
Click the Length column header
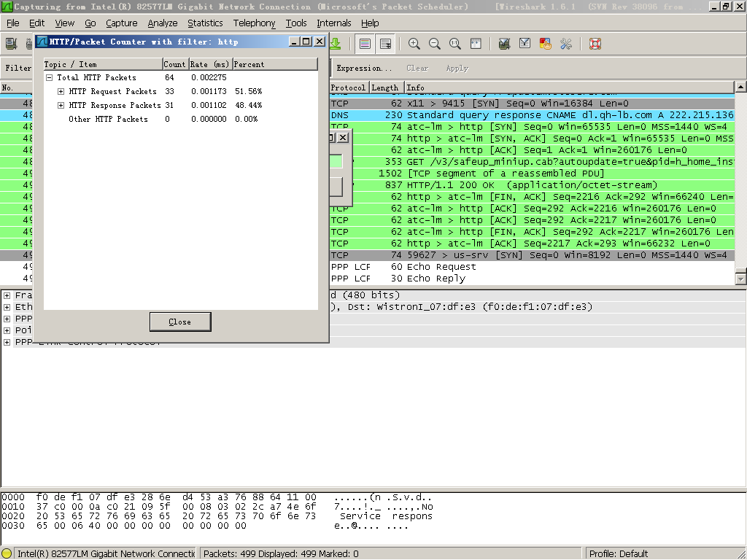[386, 87]
